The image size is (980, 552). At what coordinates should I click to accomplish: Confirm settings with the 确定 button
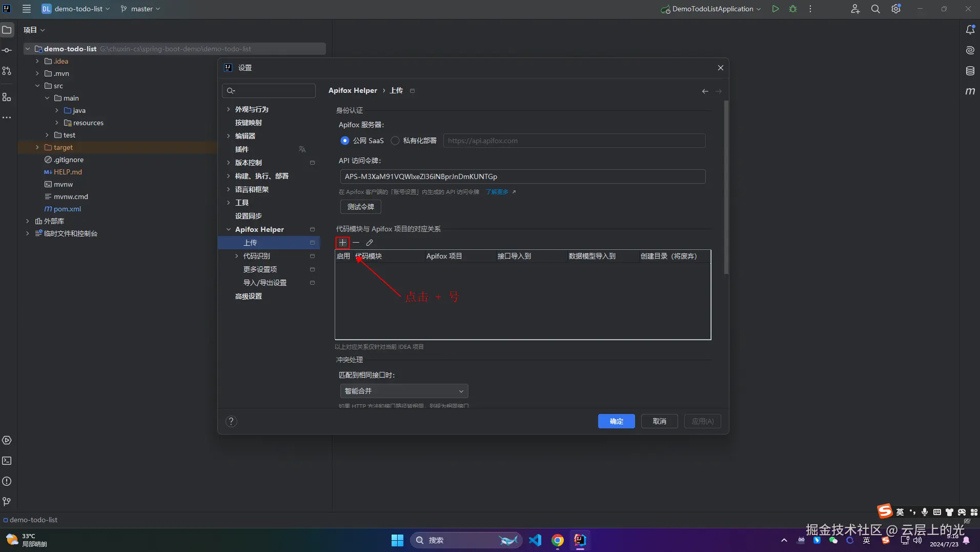(x=616, y=421)
